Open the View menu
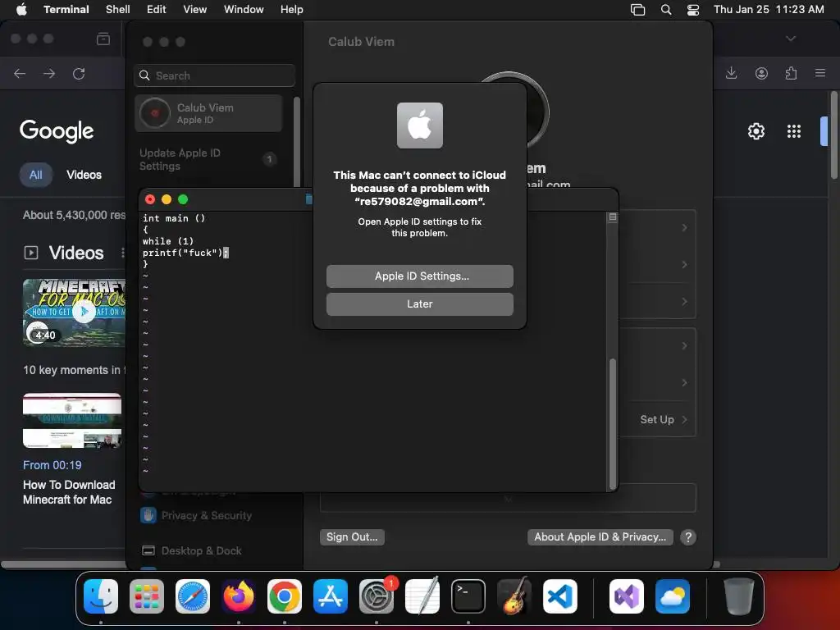840x630 pixels. (x=195, y=10)
